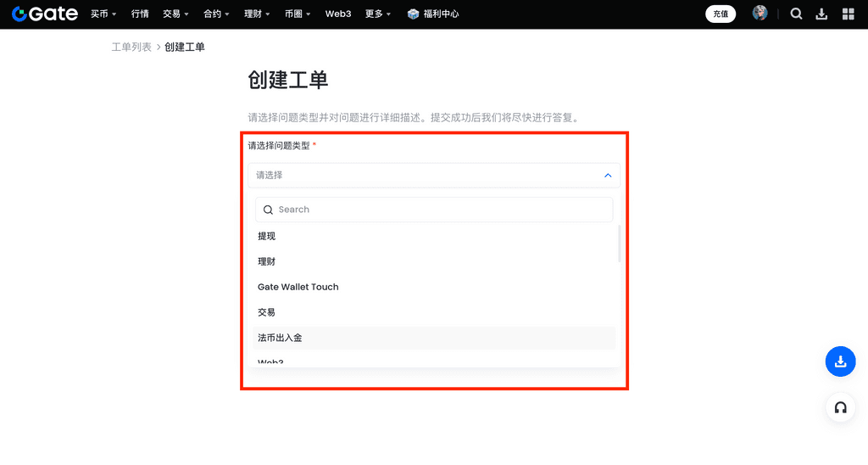The image size is (868, 465).
Task: Collapse the 请选择 problem type dropdown
Action: 607,176
